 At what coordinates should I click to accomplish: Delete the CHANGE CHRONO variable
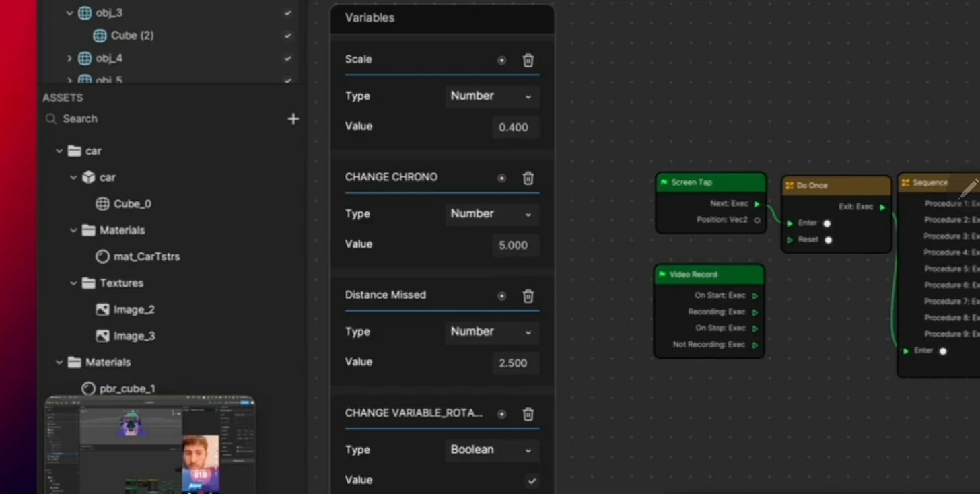[x=528, y=178]
